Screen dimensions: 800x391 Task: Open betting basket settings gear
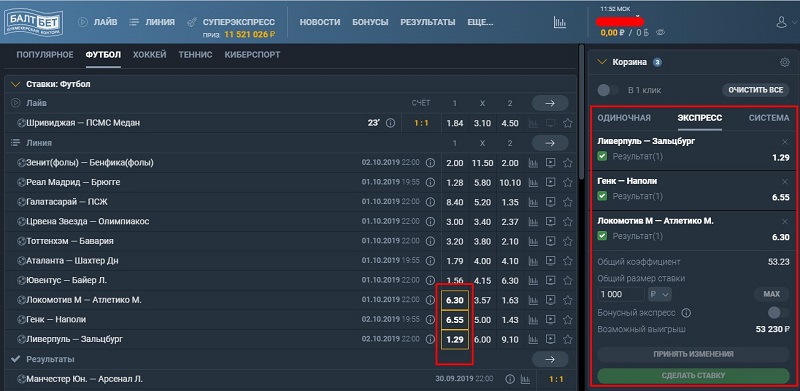(784, 62)
